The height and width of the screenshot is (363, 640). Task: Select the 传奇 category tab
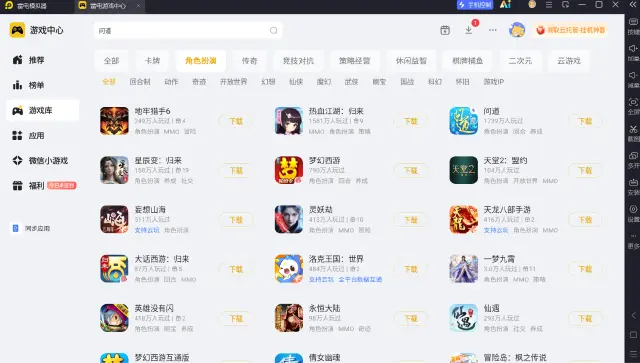[249, 61]
